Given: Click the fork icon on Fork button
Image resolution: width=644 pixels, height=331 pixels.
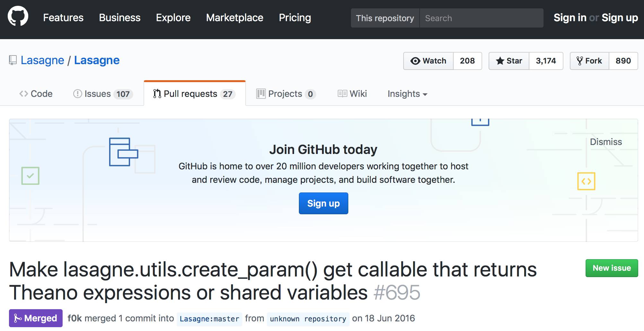Looking at the screenshot, I should (x=579, y=61).
